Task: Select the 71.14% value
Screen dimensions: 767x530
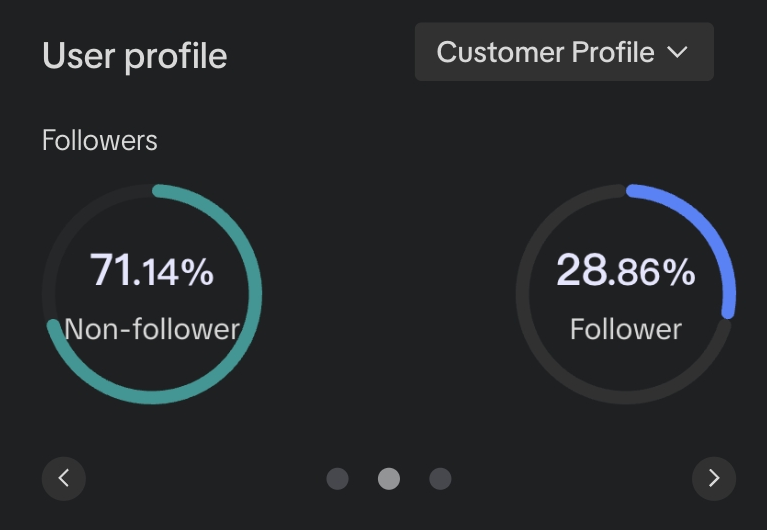Action: click(152, 271)
